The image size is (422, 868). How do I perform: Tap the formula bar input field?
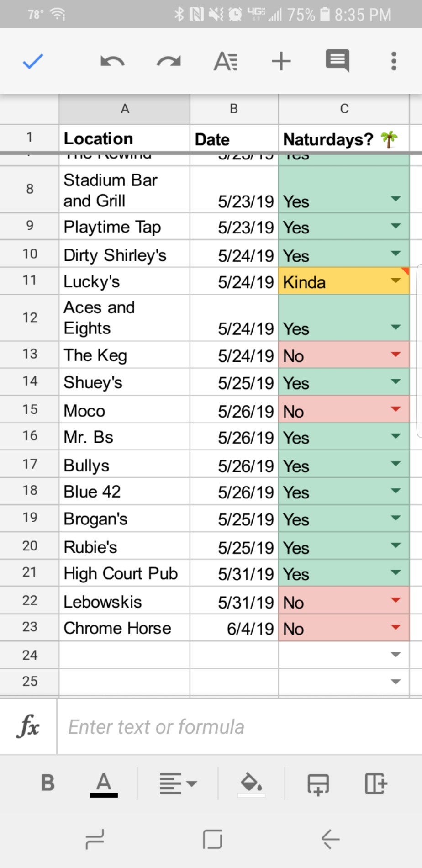point(237,727)
